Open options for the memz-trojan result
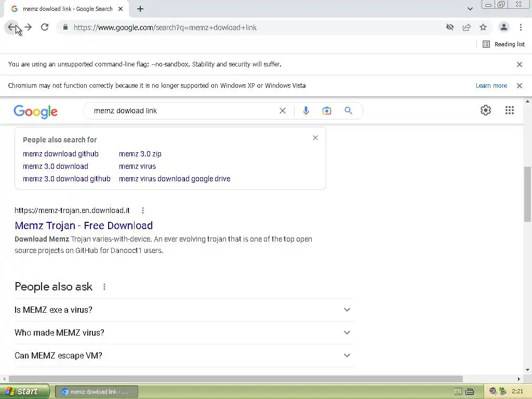Screen dimensions: 532x399 [143, 211]
